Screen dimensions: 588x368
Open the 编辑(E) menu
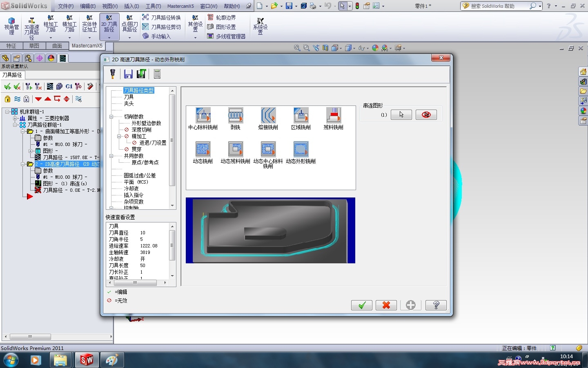88,6
